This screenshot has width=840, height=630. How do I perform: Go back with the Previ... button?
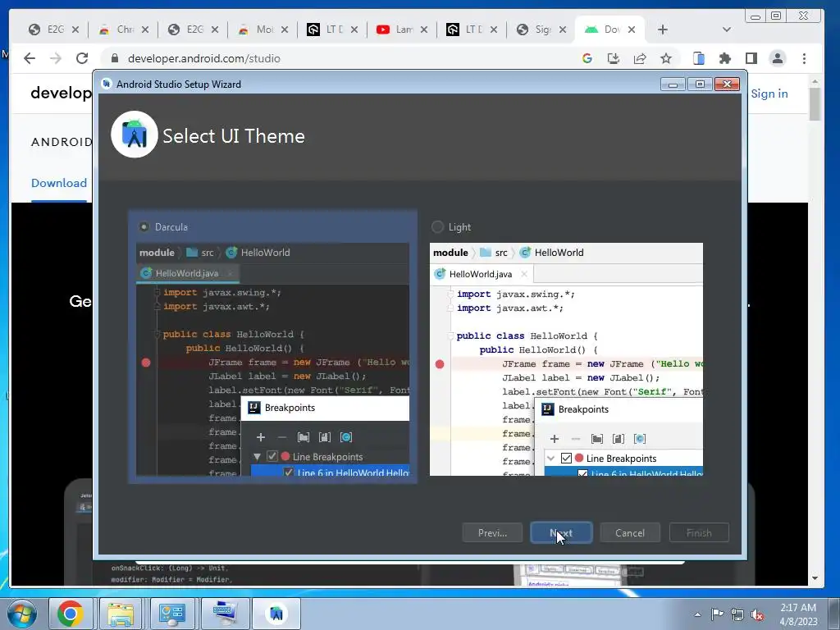tap(492, 532)
